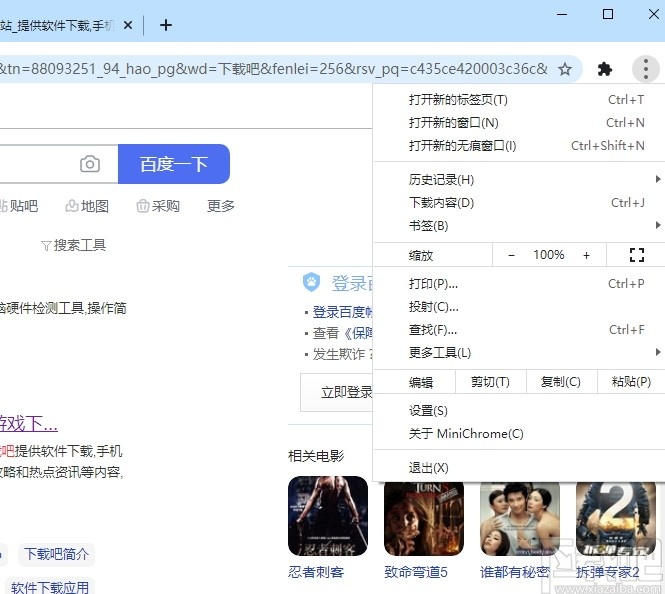Viewport: 665px width, 594px height.
Task: Choose 查找(F)... from menu
Action: click(x=520, y=329)
